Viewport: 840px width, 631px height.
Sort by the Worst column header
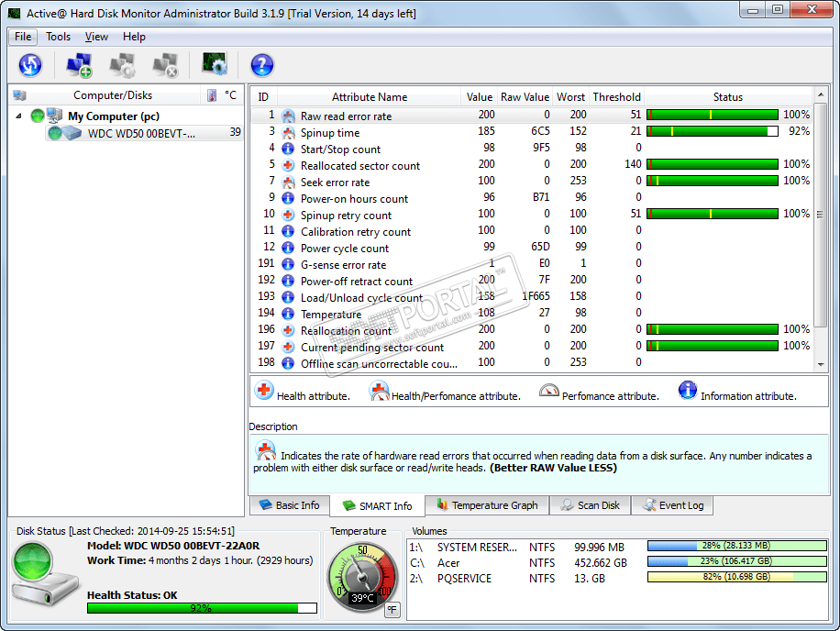coord(570,97)
